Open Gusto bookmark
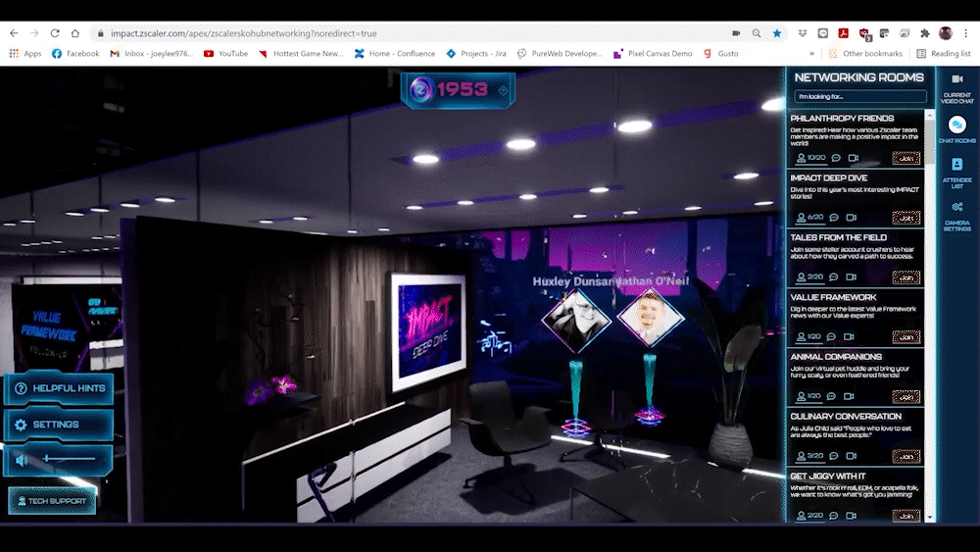The image size is (980, 552). [720, 54]
